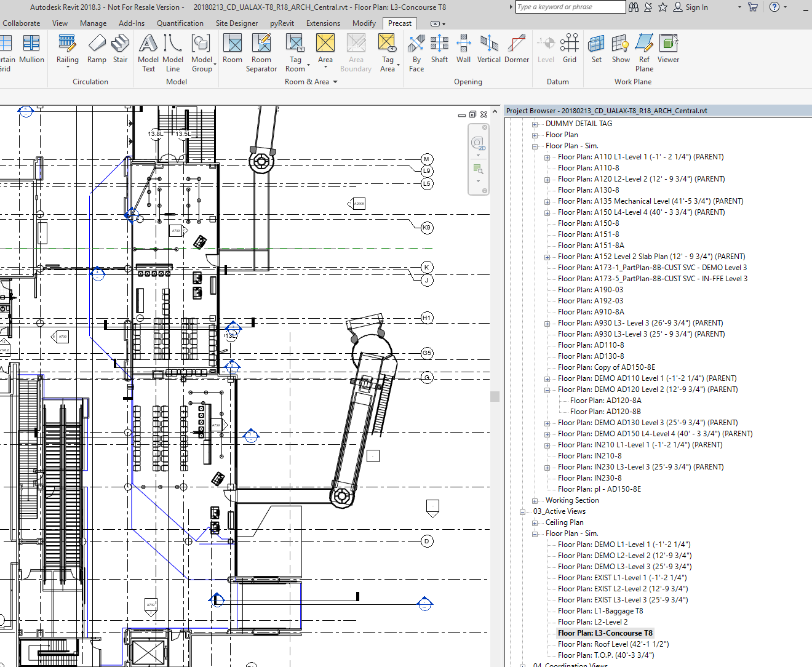Viewport: 812px width, 667px height.
Task: Select Floor Plan: L1-Baggage T8 in browser
Action: click(600, 610)
